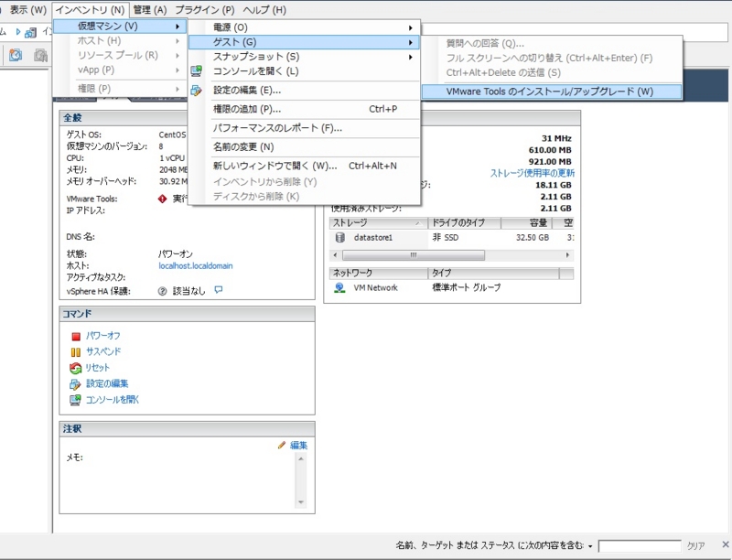This screenshot has height=560, width=732.
Task: Click サスペンド command link
Action: [103, 351]
